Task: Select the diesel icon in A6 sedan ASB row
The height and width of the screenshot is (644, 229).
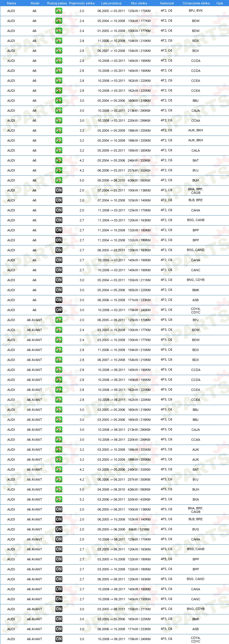Action: coord(59,300)
